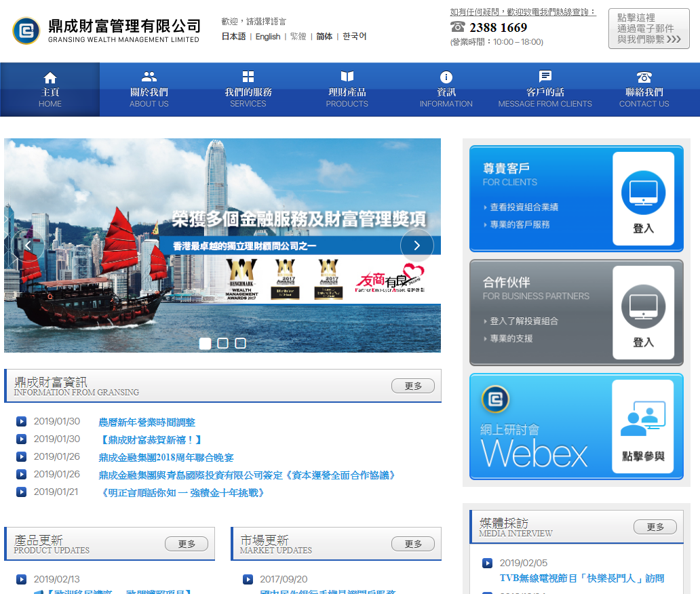Click 專業的客戶服務 in For Clients panel
This screenshot has width=700, height=594.
520,224
